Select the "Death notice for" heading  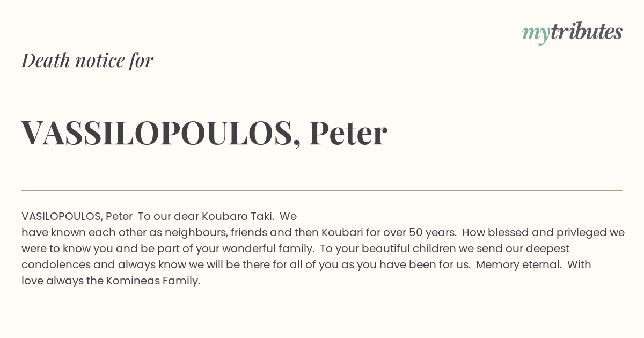[87, 60]
